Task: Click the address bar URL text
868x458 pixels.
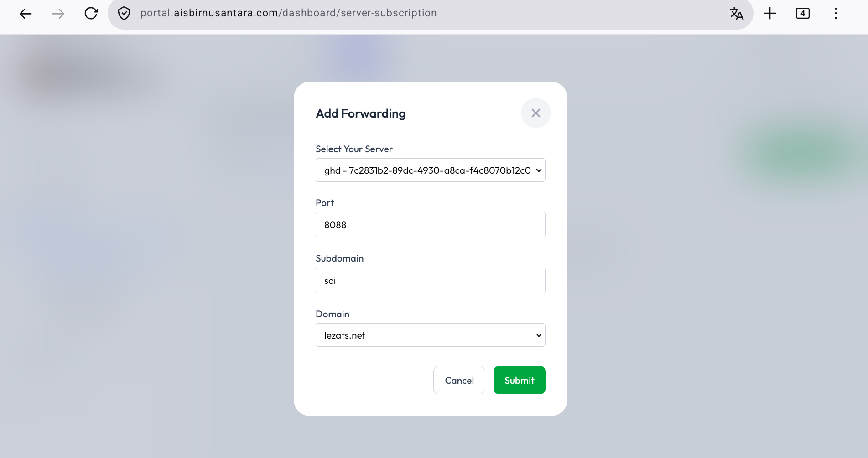Action: tap(288, 13)
